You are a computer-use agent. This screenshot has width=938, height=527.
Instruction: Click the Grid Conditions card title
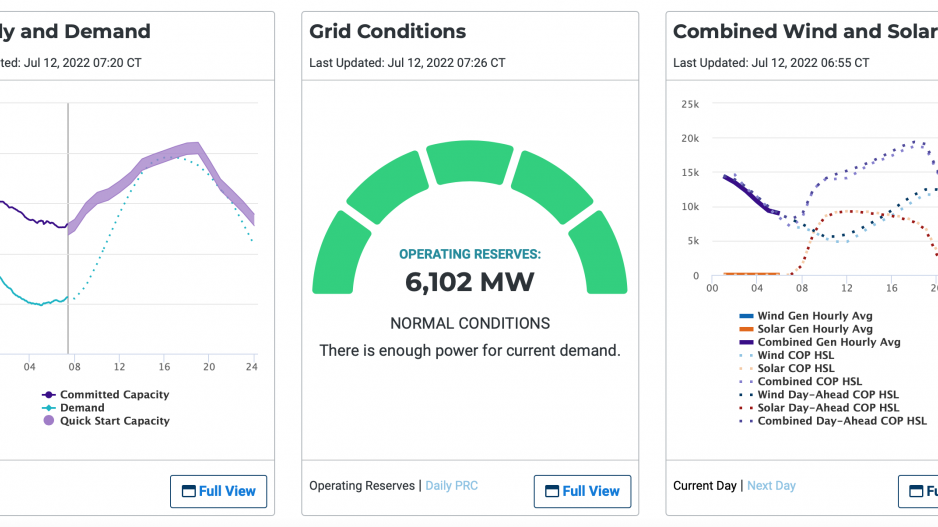[x=388, y=32]
